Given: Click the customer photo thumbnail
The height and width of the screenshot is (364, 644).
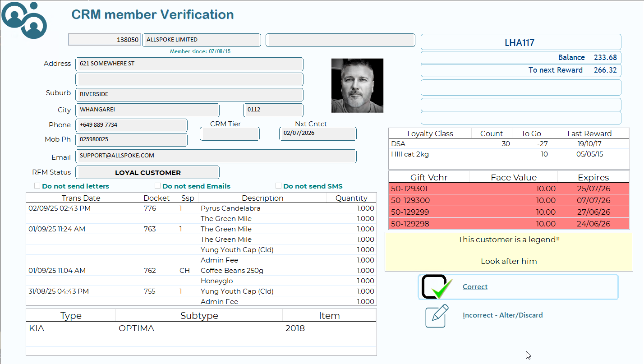Looking at the screenshot, I should click(357, 85).
